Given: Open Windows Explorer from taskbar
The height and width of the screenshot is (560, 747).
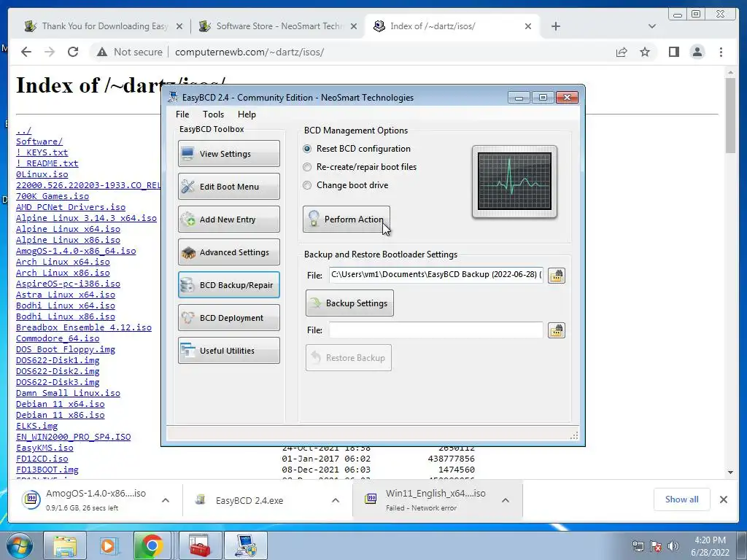Looking at the screenshot, I should (x=65, y=545).
